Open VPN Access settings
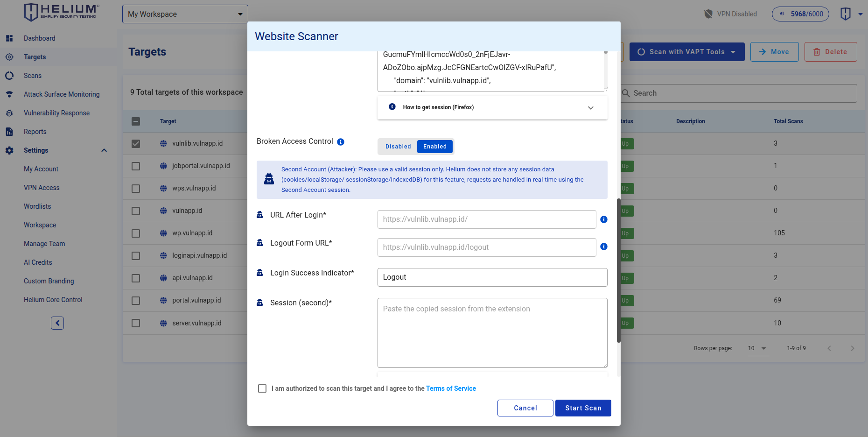 click(42, 188)
